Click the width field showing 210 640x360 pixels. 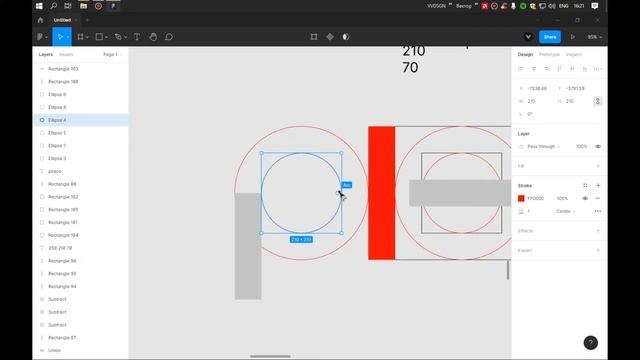(536, 101)
